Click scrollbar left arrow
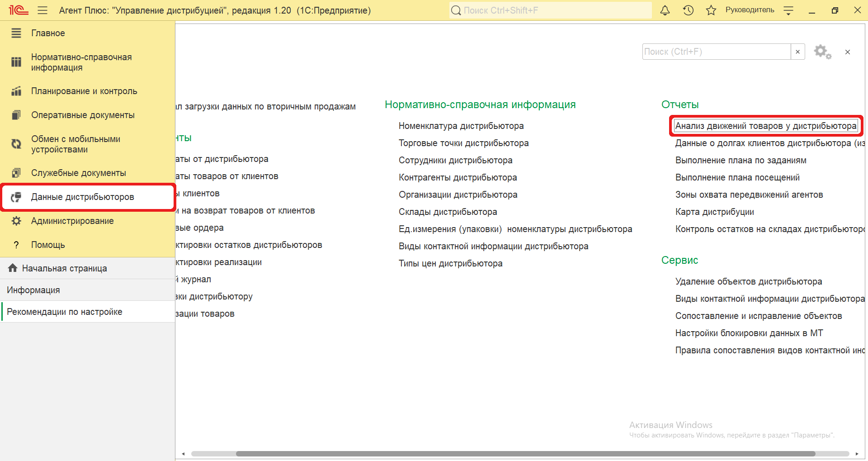 [183, 454]
